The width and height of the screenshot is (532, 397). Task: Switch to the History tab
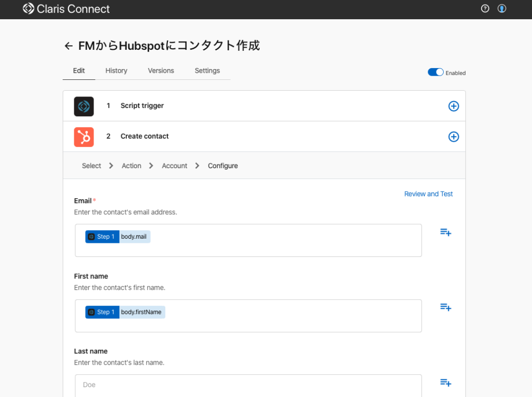(116, 71)
